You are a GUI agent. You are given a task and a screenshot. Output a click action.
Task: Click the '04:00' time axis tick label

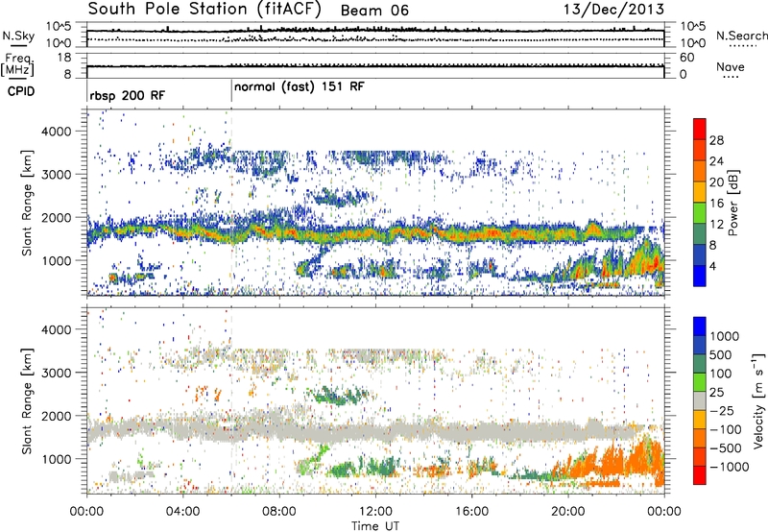click(x=182, y=512)
